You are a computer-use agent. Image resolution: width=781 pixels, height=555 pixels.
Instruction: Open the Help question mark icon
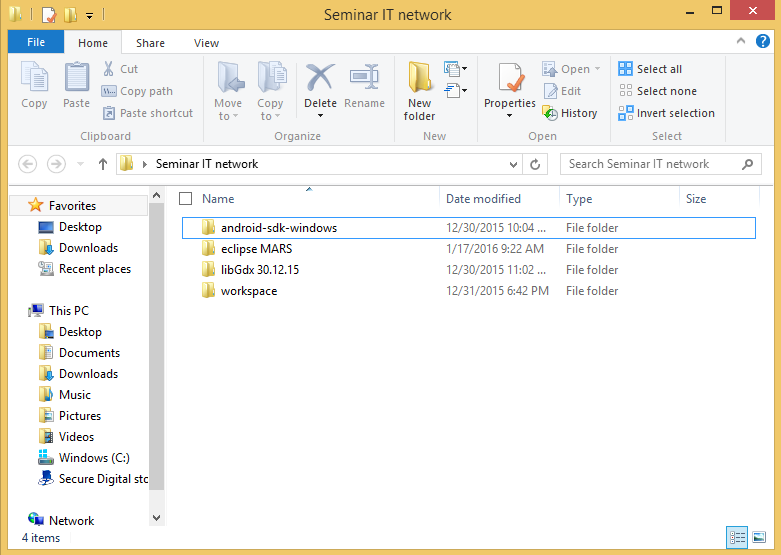763,41
